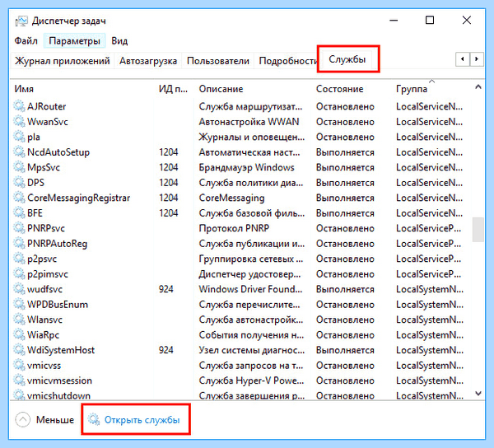Open services via Открыть службы link
Image resolution: width=494 pixels, height=448 pixels.
[x=142, y=420]
